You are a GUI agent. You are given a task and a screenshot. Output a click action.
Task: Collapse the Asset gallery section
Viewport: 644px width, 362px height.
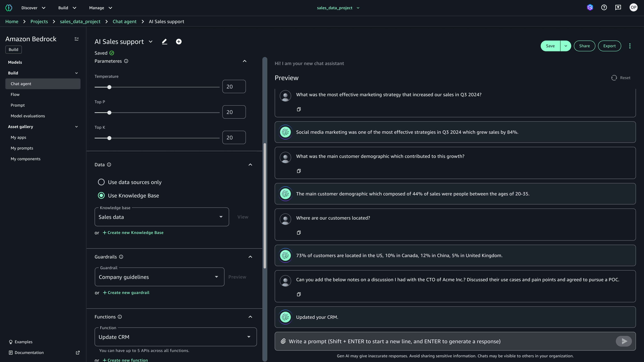(x=76, y=127)
